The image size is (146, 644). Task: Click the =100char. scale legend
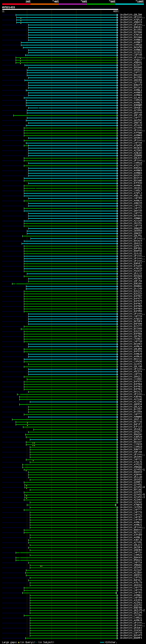tap(109, 642)
